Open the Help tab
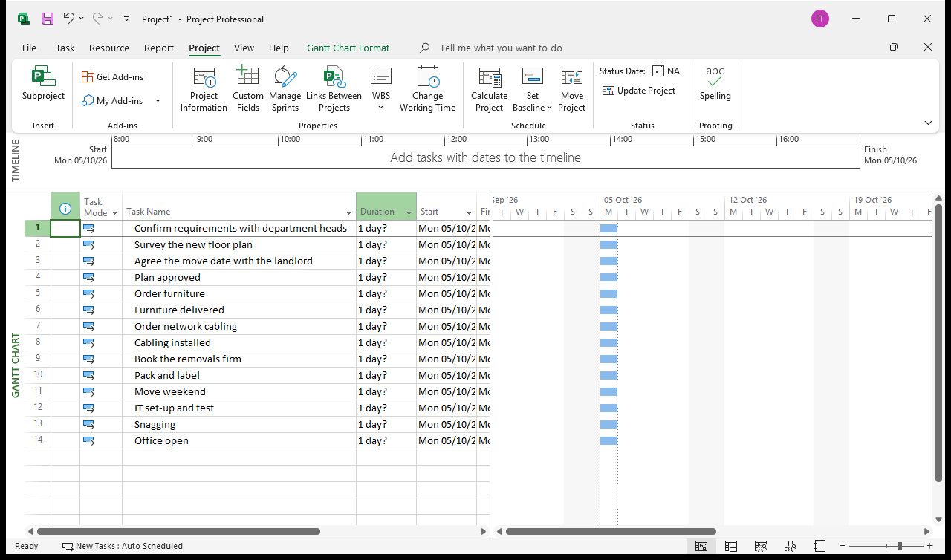Screen dimensions: 951x560 [279, 48]
